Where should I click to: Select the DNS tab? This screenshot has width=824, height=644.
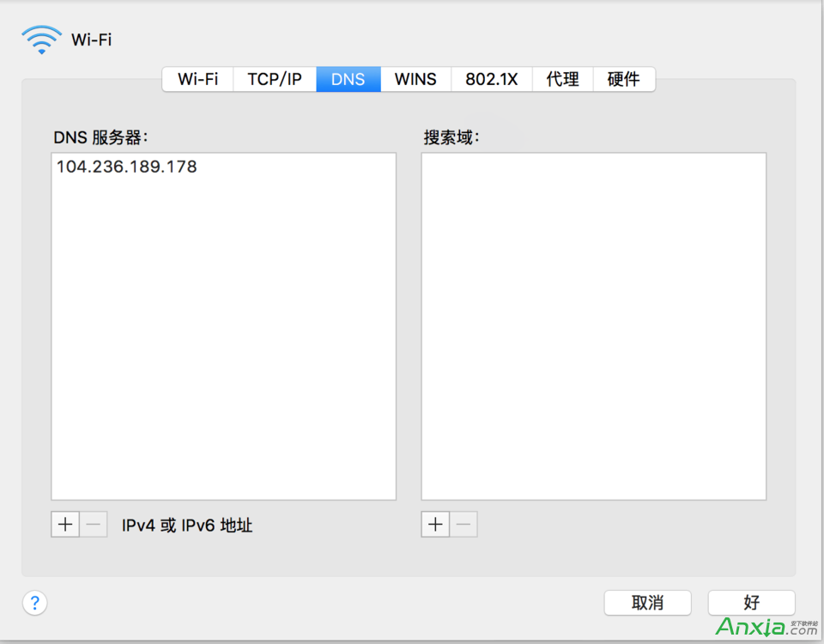348,79
